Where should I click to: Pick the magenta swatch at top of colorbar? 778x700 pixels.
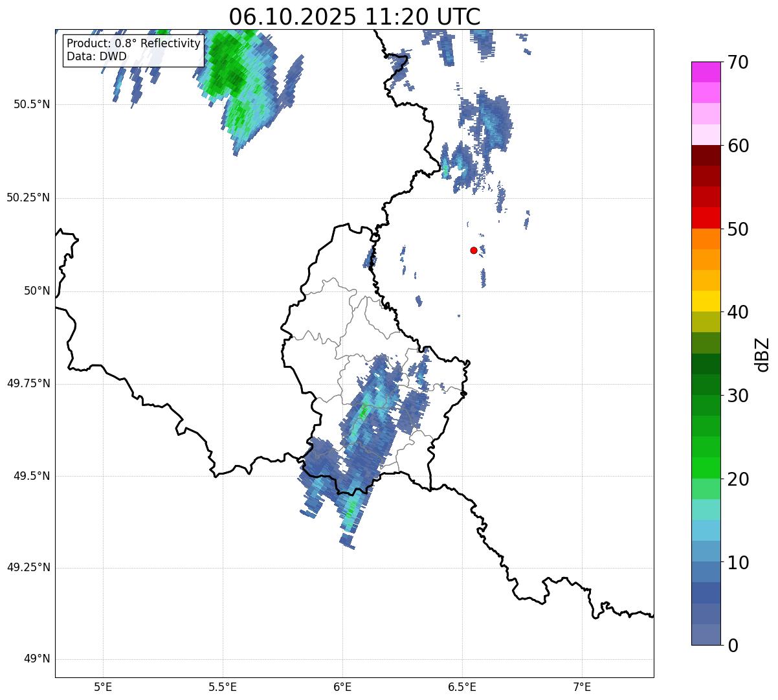point(706,72)
